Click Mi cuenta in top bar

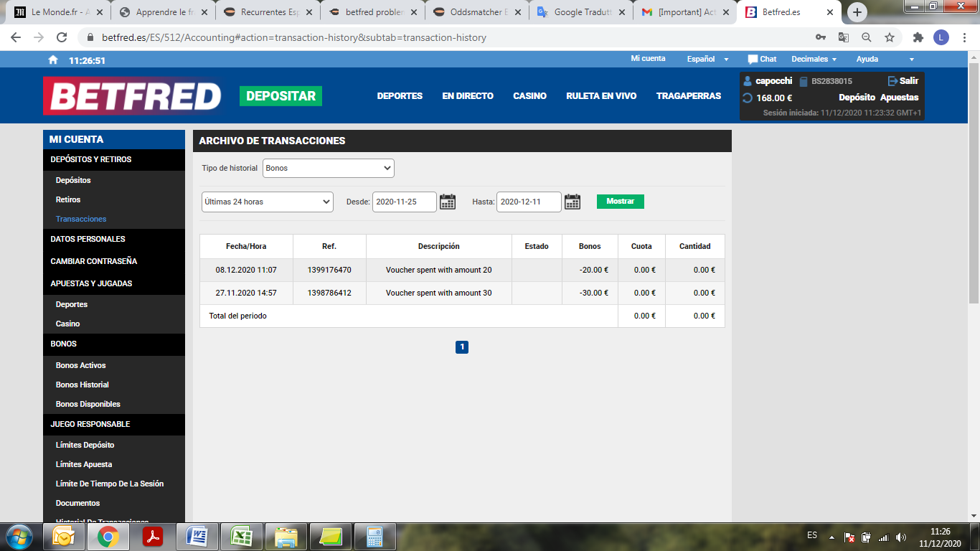[648, 59]
